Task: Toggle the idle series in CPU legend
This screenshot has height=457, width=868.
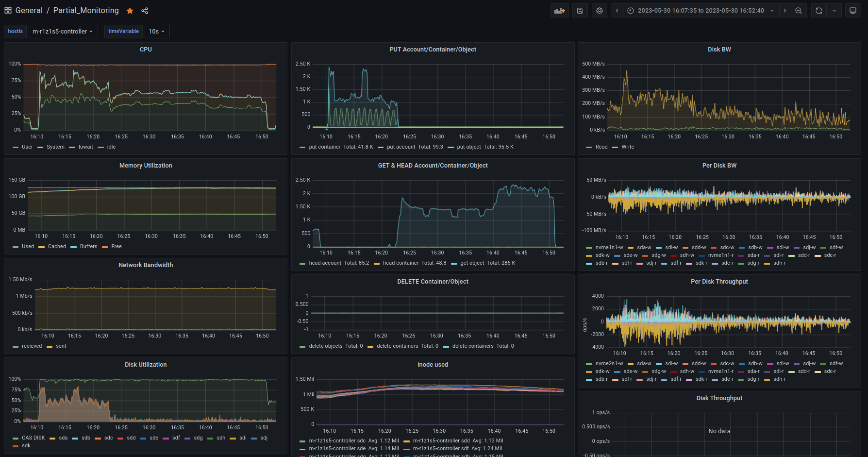Action: (111, 147)
